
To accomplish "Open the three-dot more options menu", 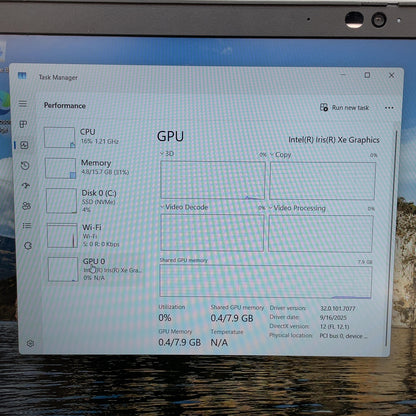I will tap(389, 108).
